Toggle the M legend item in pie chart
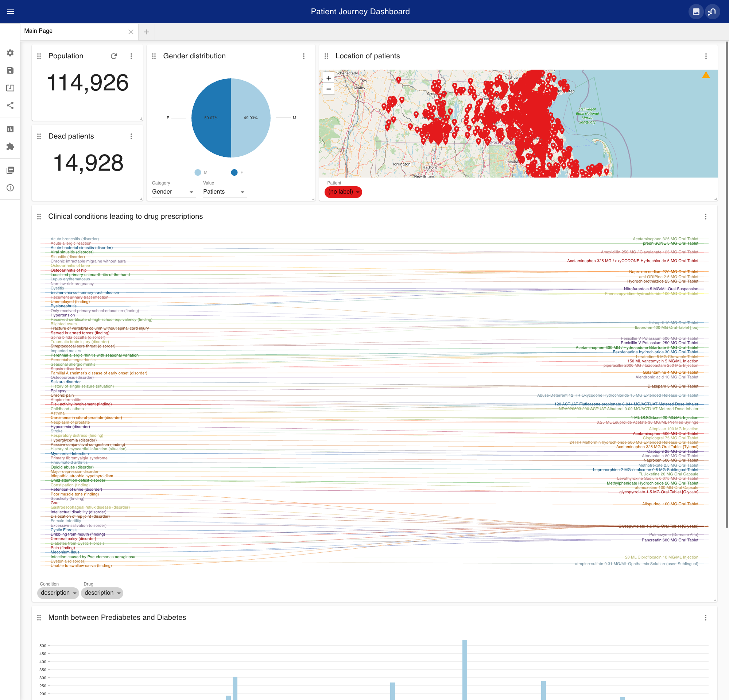The image size is (729, 700). pyautogui.click(x=201, y=172)
